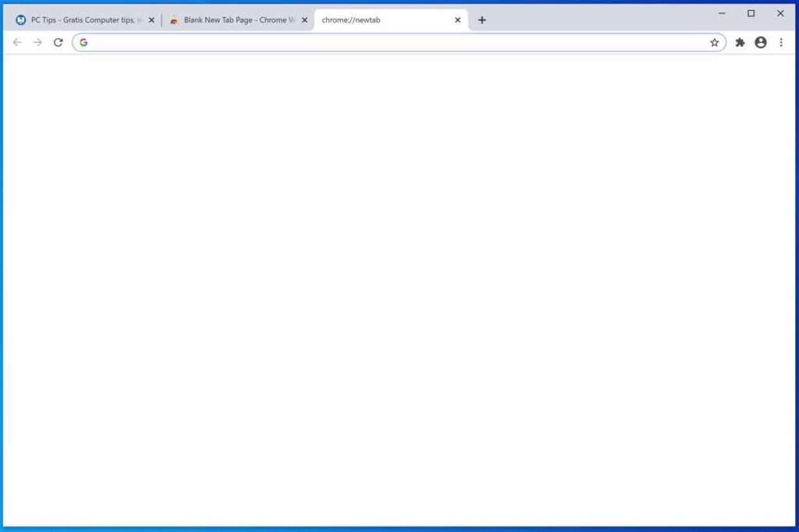
Task: Click the Chrome Web Store tab favicon
Action: click(x=175, y=20)
